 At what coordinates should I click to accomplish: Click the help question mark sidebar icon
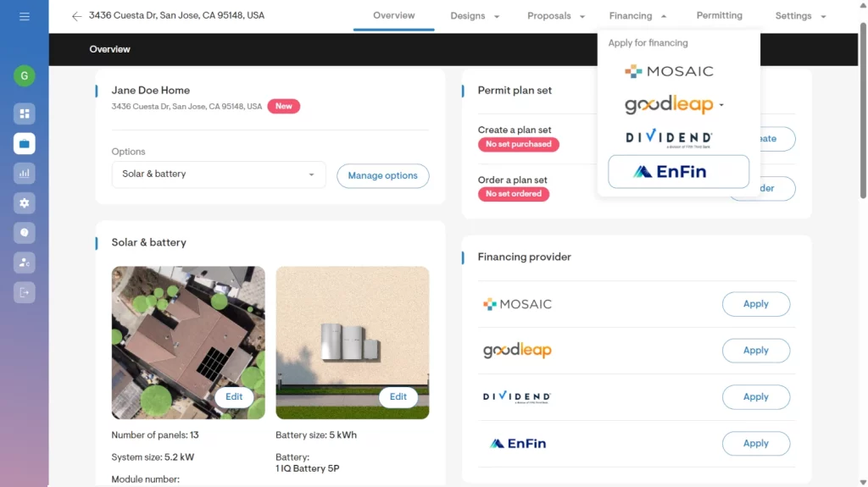(x=24, y=233)
